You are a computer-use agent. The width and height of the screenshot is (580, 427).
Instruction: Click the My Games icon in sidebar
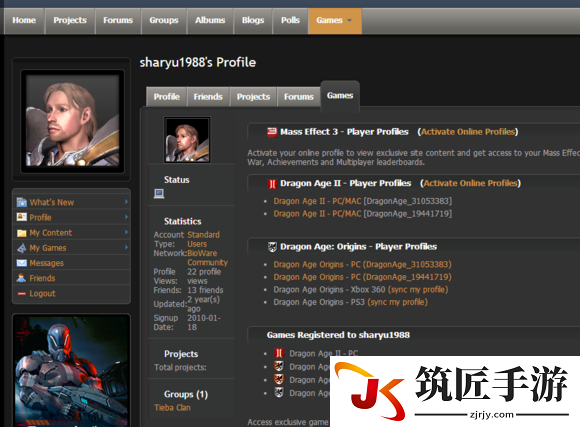[x=22, y=248]
